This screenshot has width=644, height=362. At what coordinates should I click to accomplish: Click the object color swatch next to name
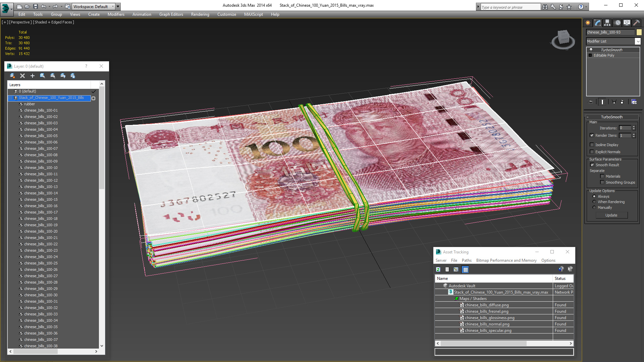639,32
